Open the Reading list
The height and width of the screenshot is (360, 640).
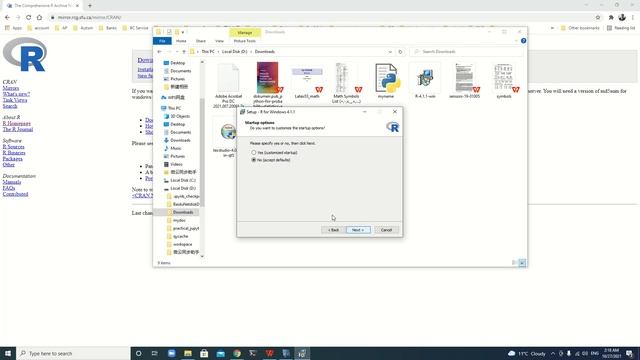click(x=621, y=28)
